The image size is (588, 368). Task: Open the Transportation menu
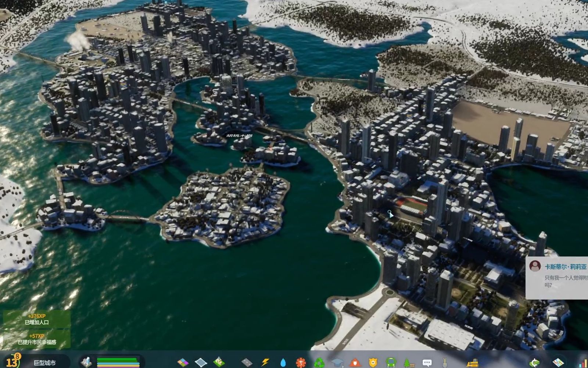(x=391, y=362)
